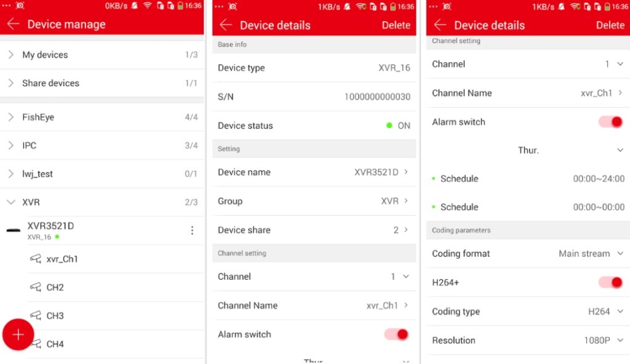
Task: Expand the FishEye device group
Action: (x=11, y=117)
